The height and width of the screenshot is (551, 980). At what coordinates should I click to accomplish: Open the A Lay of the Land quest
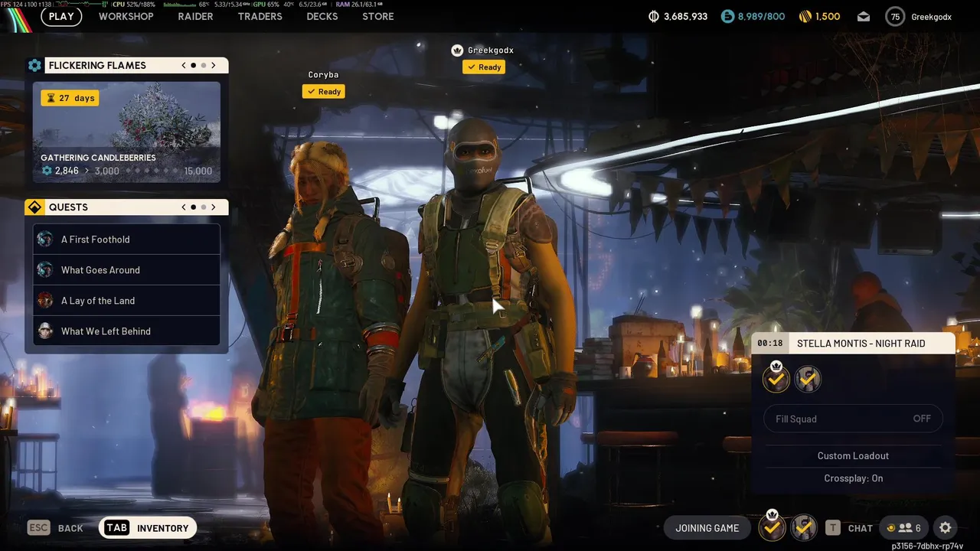[x=126, y=301]
